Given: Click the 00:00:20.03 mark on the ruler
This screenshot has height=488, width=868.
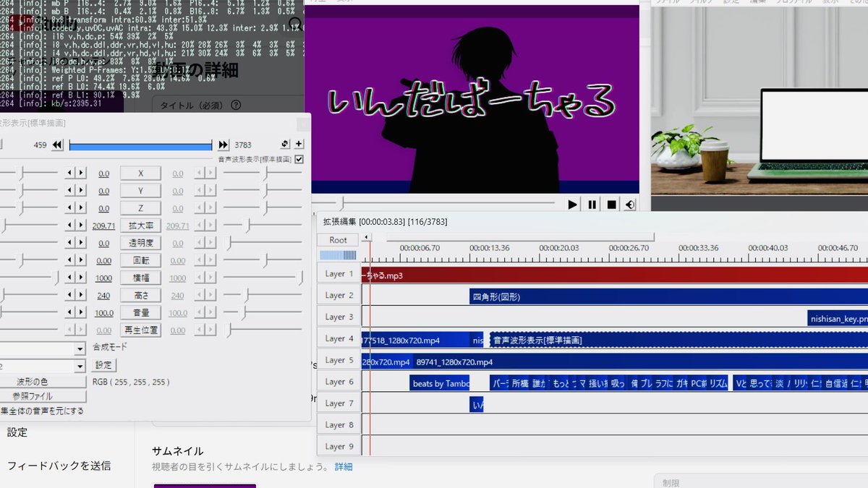Looking at the screenshot, I should coord(559,248).
